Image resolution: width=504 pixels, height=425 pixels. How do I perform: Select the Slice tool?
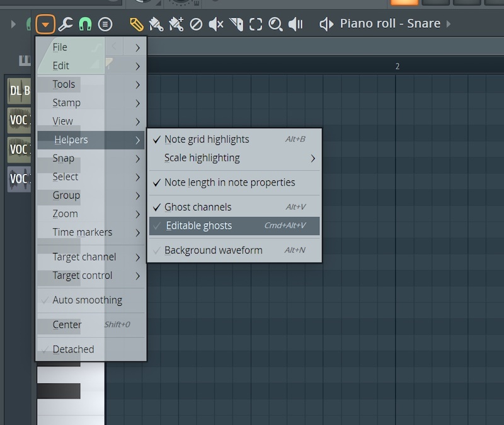tap(236, 25)
